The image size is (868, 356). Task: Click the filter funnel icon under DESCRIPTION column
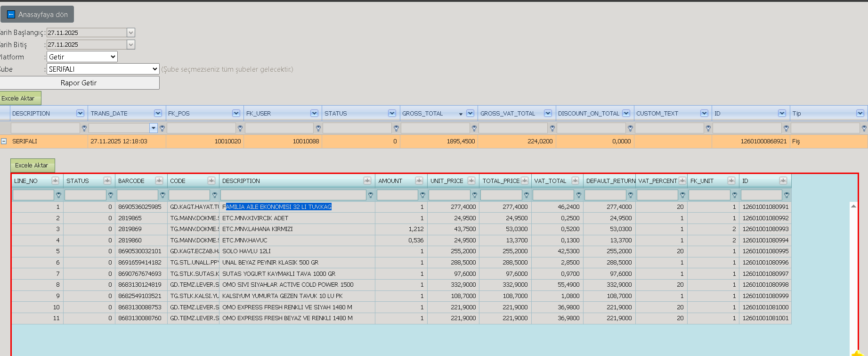click(x=84, y=128)
